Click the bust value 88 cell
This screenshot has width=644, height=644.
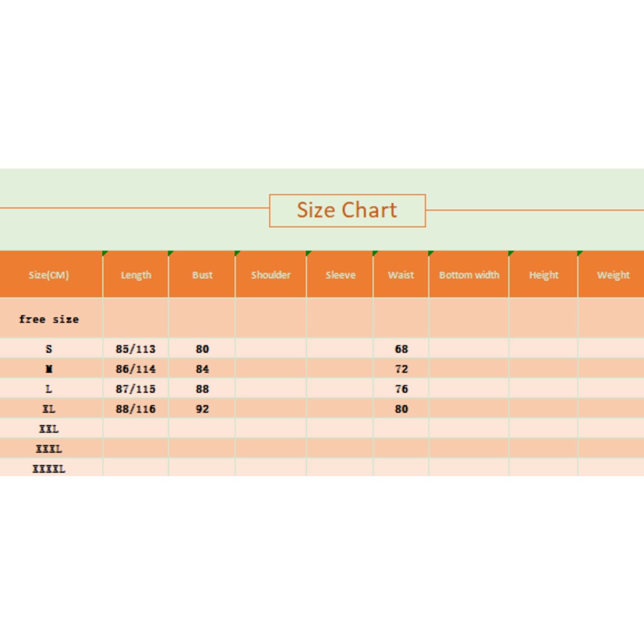[202, 389]
